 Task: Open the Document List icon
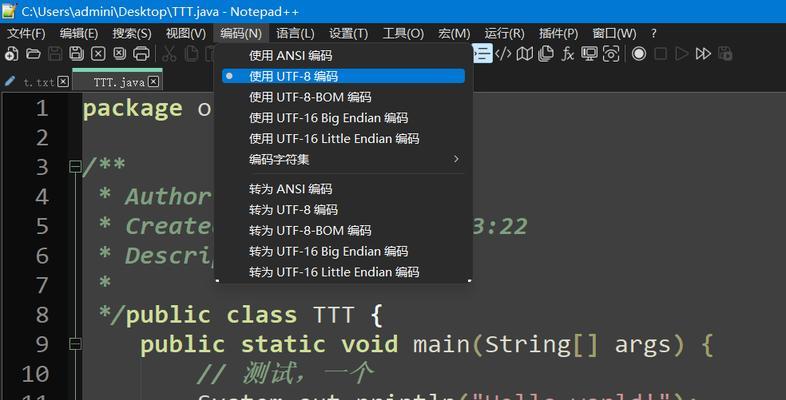pyautogui.click(x=546, y=54)
